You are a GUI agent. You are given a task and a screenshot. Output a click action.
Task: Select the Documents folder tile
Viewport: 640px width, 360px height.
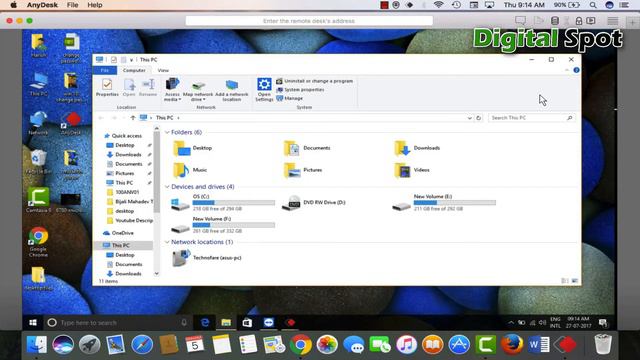coord(307,148)
